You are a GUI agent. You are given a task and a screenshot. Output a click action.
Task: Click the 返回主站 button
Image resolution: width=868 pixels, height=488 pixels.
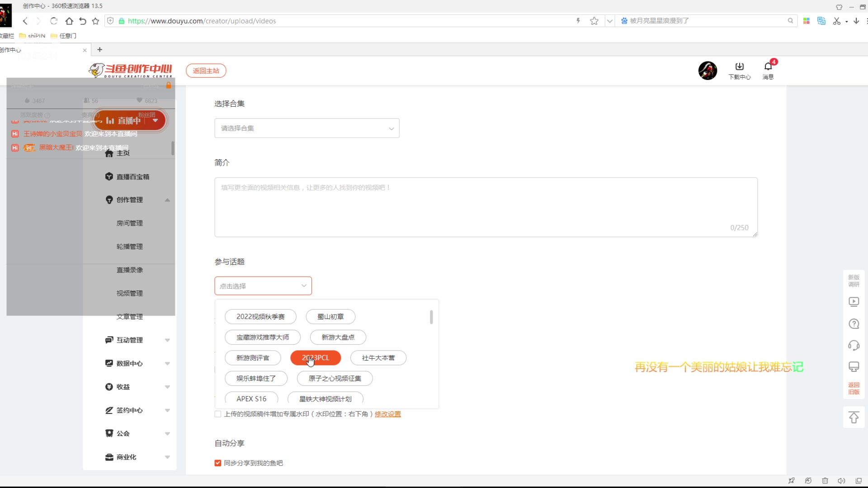pos(206,70)
